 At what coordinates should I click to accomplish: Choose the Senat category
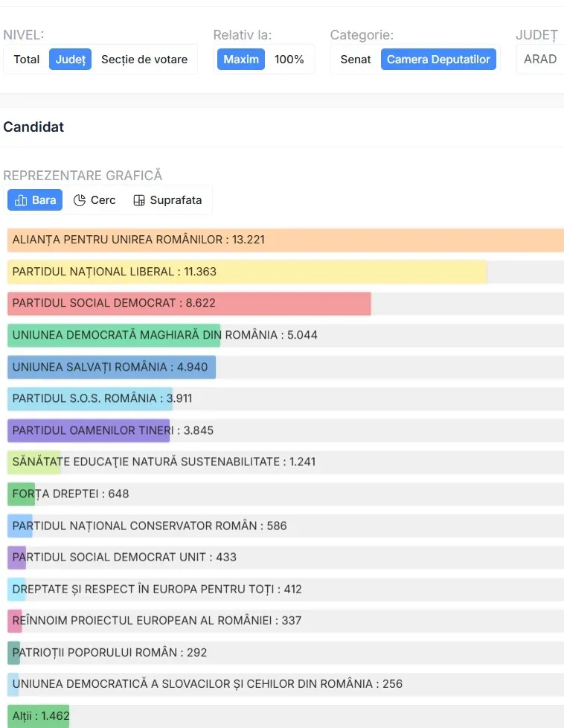point(356,60)
